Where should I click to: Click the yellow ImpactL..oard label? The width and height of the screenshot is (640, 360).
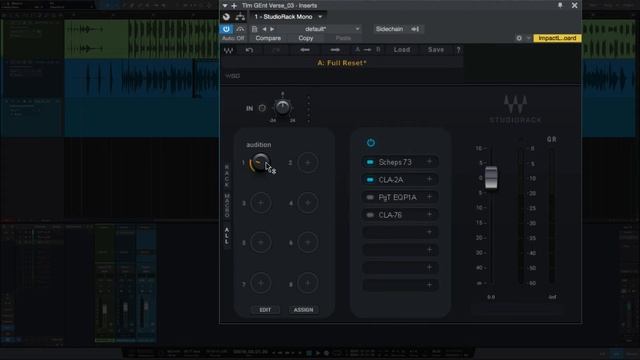click(x=557, y=38)
